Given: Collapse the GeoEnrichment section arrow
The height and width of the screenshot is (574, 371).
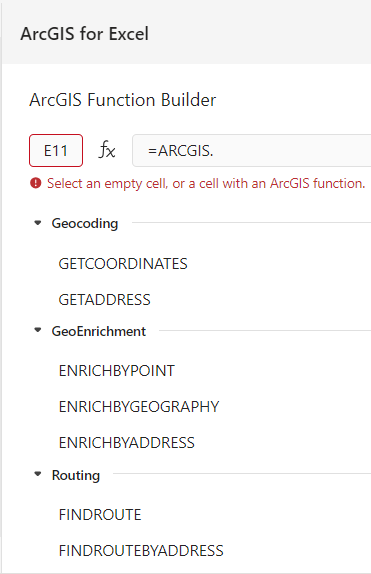Looking at the screenshot, I should (x=37, y=330).
